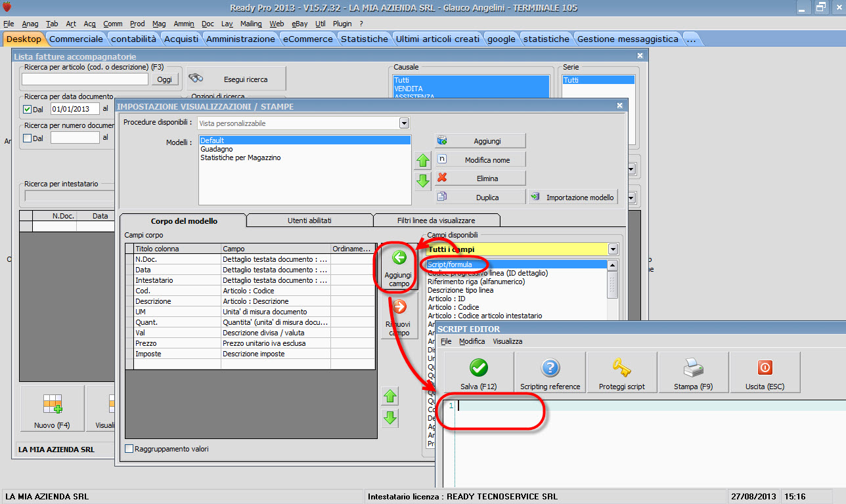Click Proteggi script key button
Screen dimensions: 846x504
[622, 373]
